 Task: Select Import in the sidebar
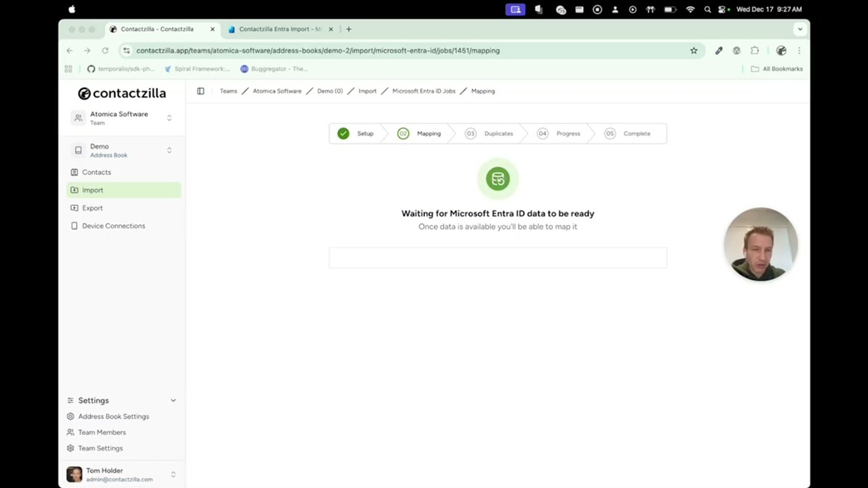coord(124,190)
